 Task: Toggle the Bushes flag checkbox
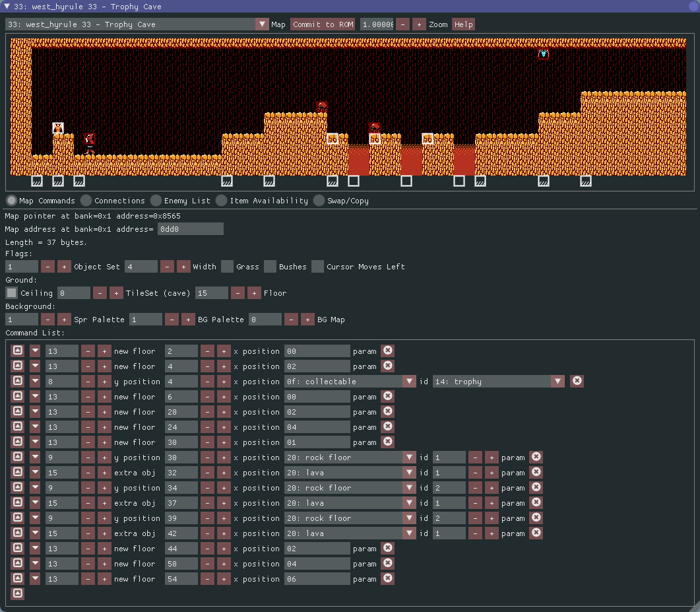[270, 267]
